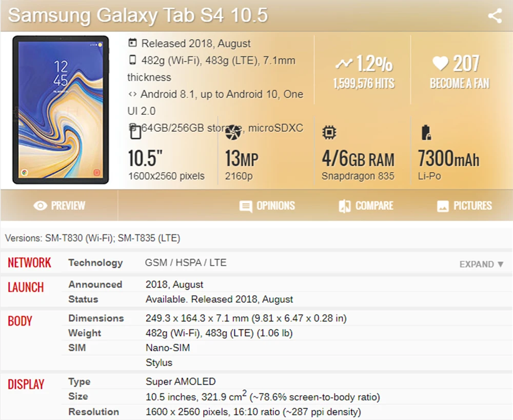Open the Preview button

click(59, 206)
